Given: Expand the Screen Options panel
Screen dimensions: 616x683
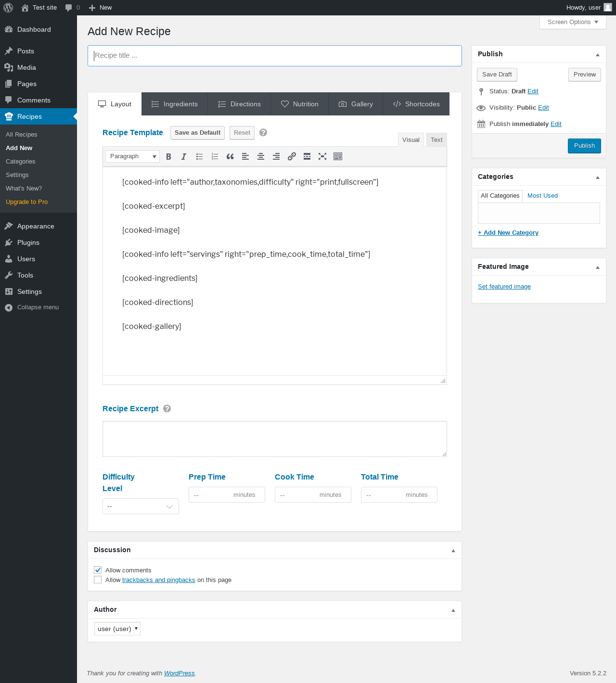Looking at the screenshot, I should tap(573, 22).
